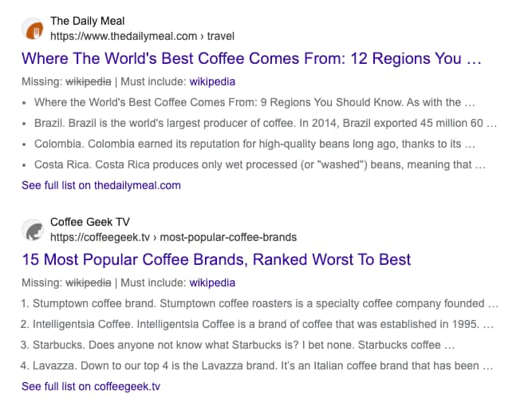Click 'The Daily Meal' site name

click(x=87, y=21)
